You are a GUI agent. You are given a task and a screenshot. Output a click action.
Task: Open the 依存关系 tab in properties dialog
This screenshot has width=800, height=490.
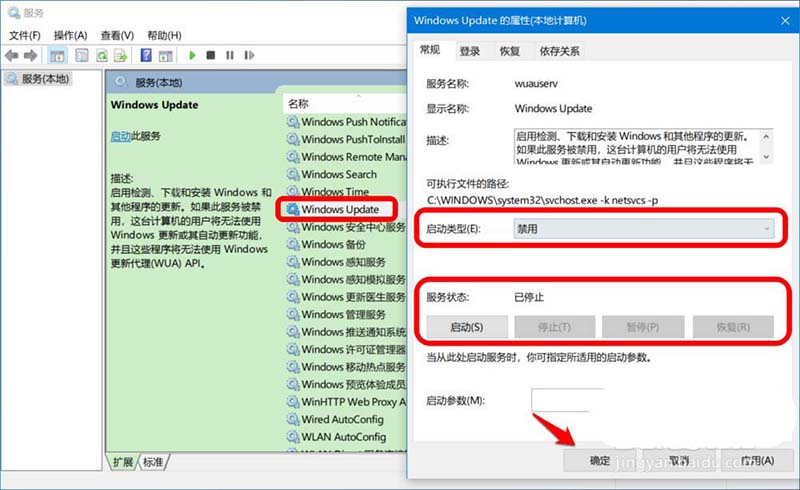pyautogui.click(x=560, y=51)
